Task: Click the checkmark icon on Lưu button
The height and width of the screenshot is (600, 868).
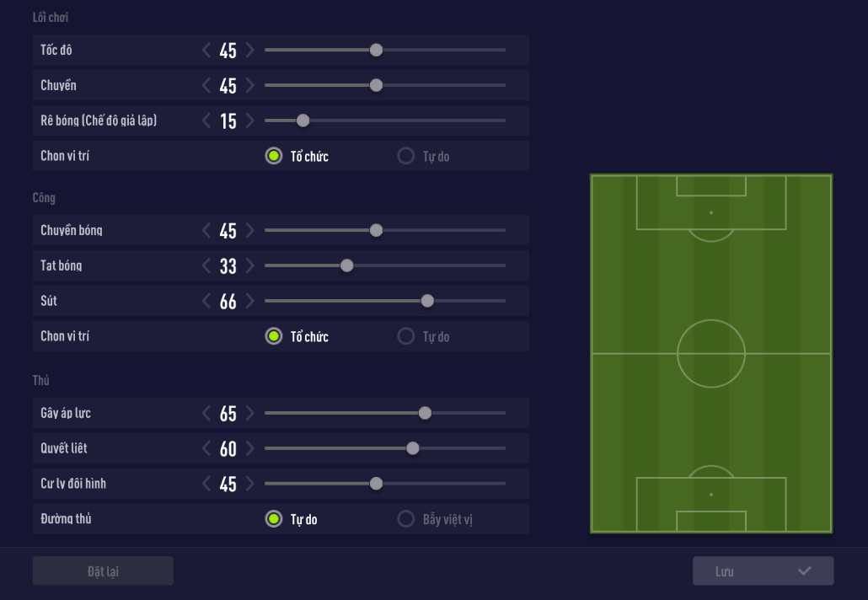Action: (805, 571)
